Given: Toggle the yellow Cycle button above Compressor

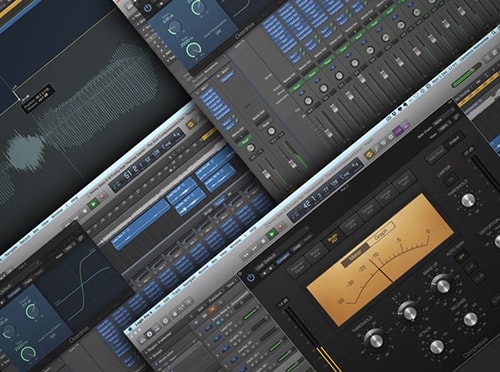Looking at the screenshot, I should click(x=369, y=154).
